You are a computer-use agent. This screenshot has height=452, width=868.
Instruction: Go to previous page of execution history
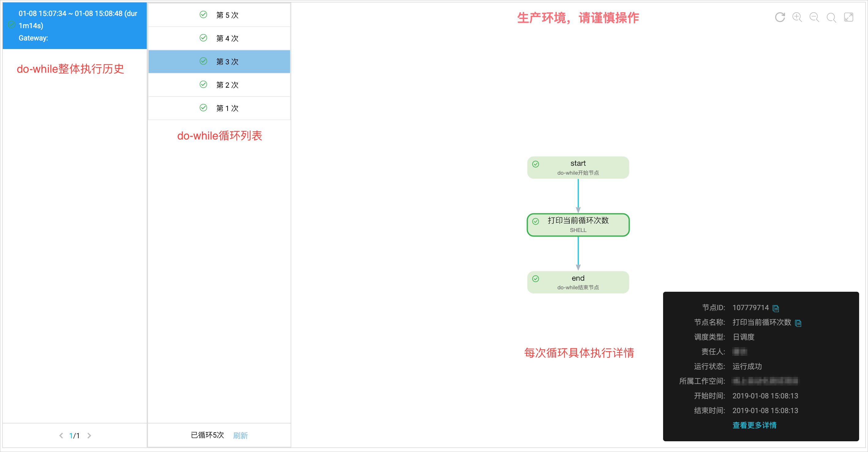pos(61,435)
